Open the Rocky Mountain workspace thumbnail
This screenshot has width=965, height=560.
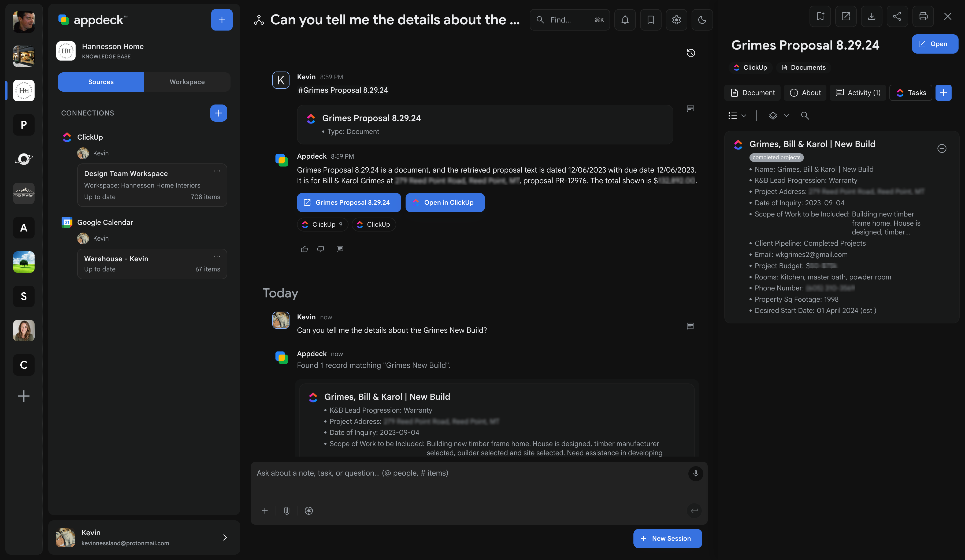(24, 193)
